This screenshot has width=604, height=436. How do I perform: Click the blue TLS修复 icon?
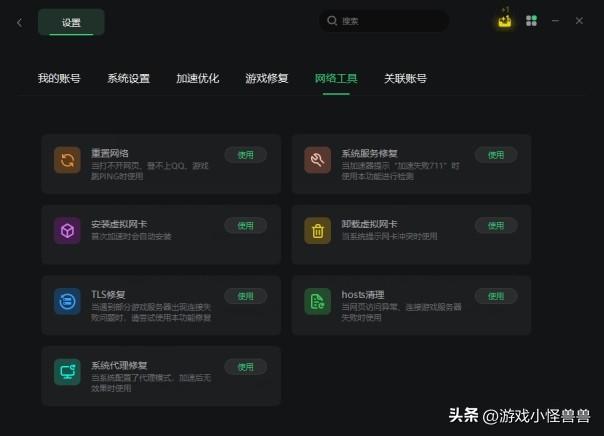click(67, 302)
